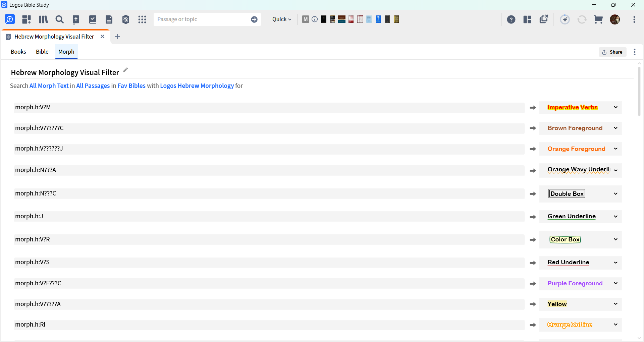The width and height of the screenshot is (644, 342).
Task: Click the info circle shortcut icon
Action: pyautogui.click(x=315, y=19)
